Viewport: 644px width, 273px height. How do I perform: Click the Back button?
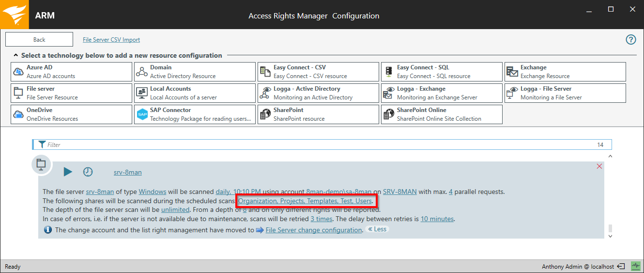click(39, 40)
